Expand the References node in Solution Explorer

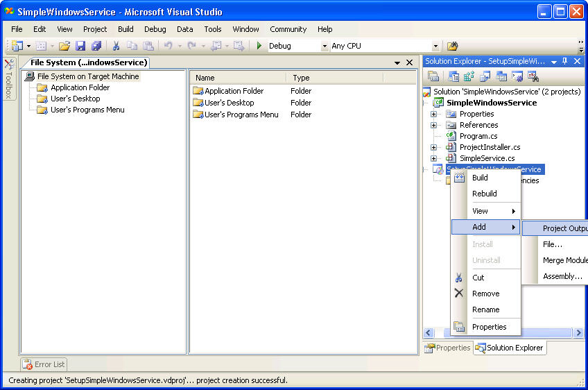(433, 125)
